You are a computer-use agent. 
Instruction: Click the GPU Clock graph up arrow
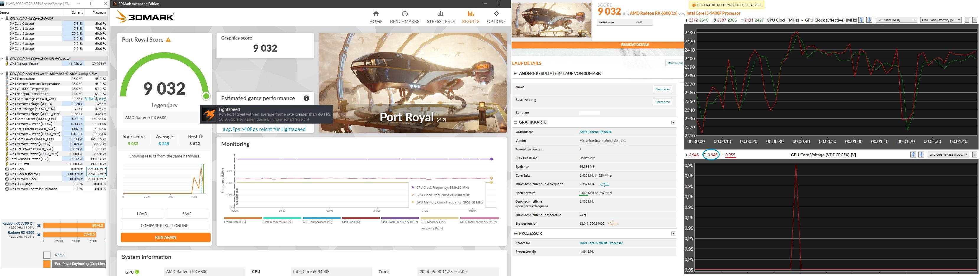(x=861, y=20)
